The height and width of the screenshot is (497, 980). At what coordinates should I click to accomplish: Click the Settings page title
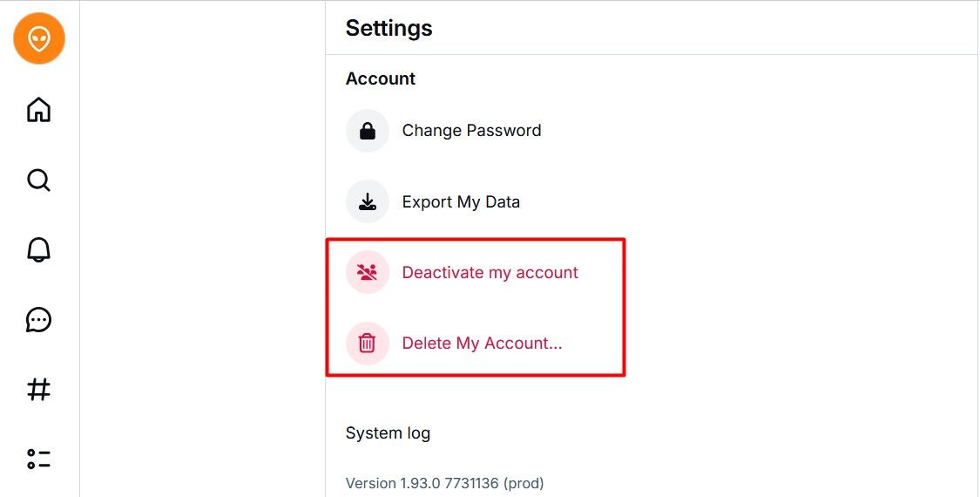[389, 28]
